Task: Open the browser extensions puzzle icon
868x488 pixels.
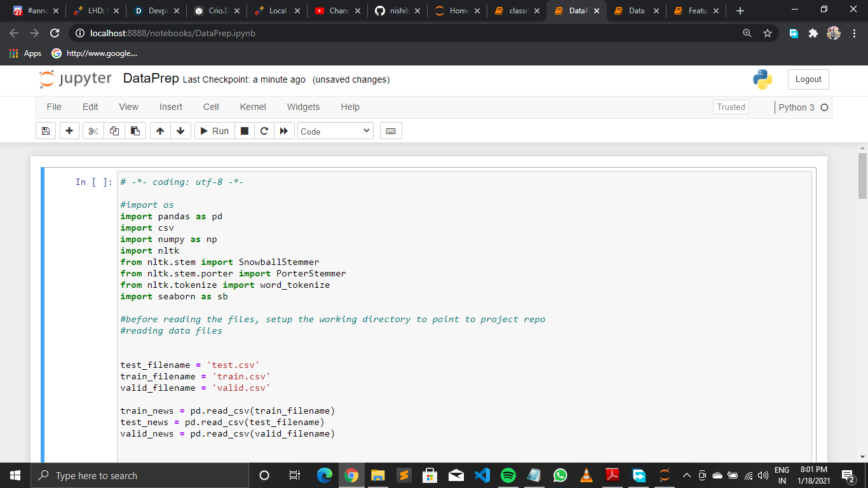Action: 813,33
